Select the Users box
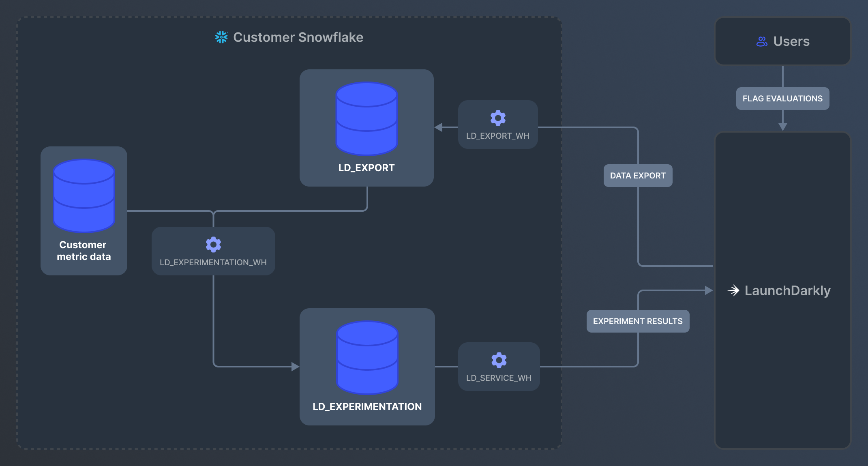This screenshot has height=466, width=868. 782,41
